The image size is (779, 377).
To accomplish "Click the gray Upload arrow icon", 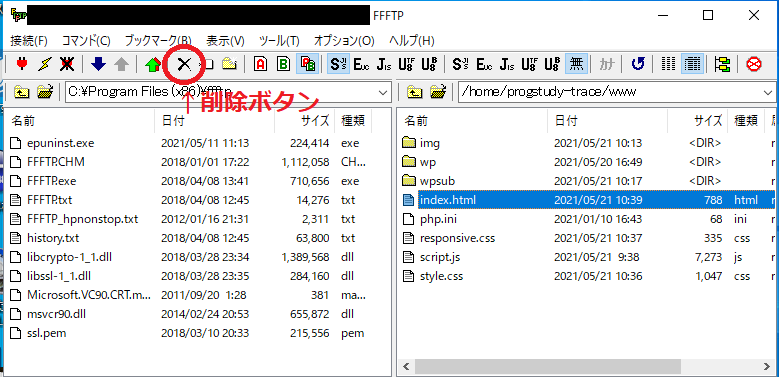I will (x=122, y=64).
